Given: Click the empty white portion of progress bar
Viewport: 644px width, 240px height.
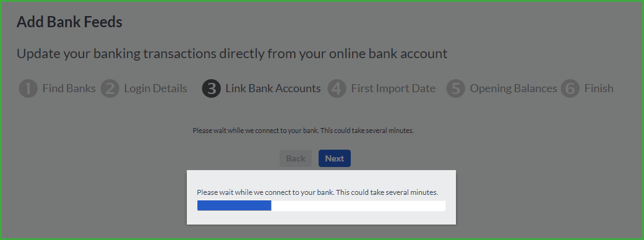Looking at the screenshot, I should click(x=358, y=205).
